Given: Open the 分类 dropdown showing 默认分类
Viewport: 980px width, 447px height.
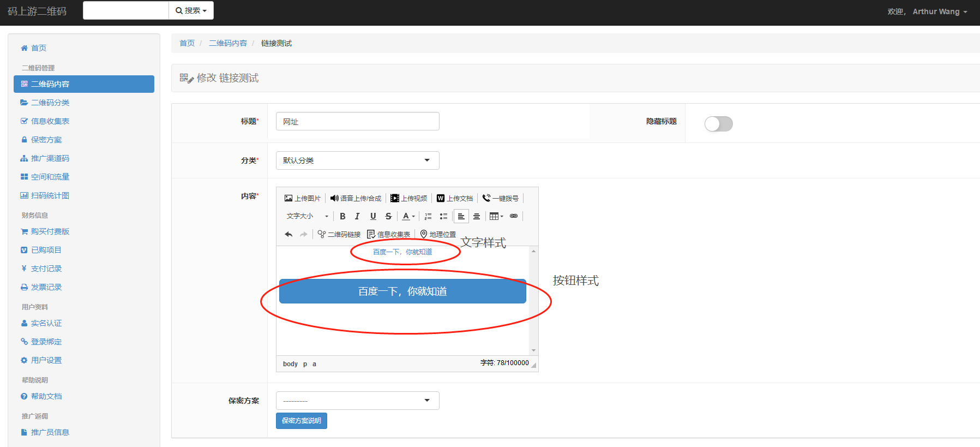Looking at the screenshot, I should 357,160.
